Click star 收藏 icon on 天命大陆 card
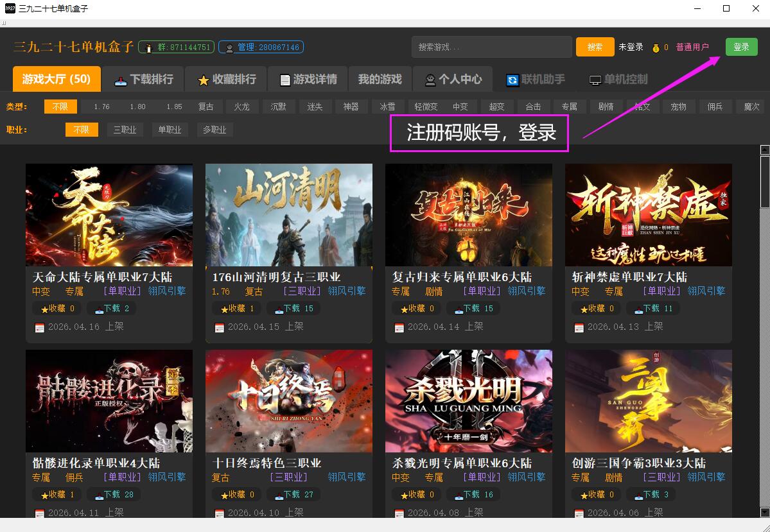Screen dimensions: 770x532 (x=45, y=309)
